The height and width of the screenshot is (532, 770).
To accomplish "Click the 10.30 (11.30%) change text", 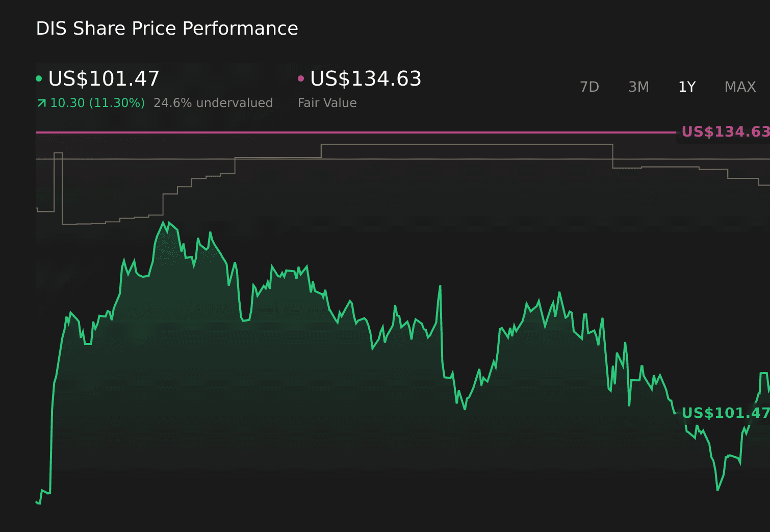I will 97,103.
